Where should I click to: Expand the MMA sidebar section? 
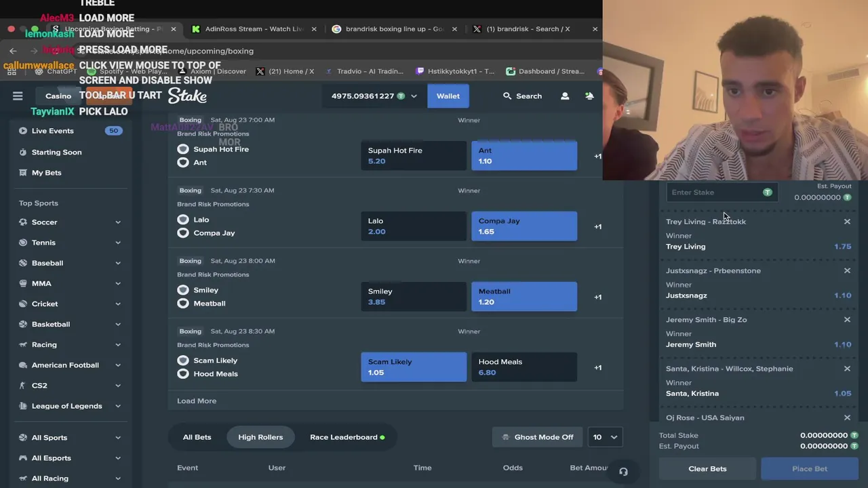click(x=118, y=283)
